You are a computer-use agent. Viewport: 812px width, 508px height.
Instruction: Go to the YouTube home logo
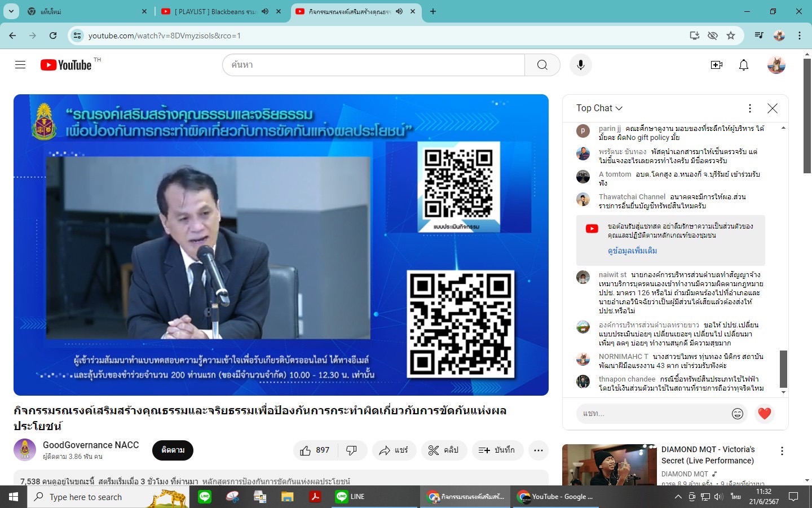tap(66, 65)
